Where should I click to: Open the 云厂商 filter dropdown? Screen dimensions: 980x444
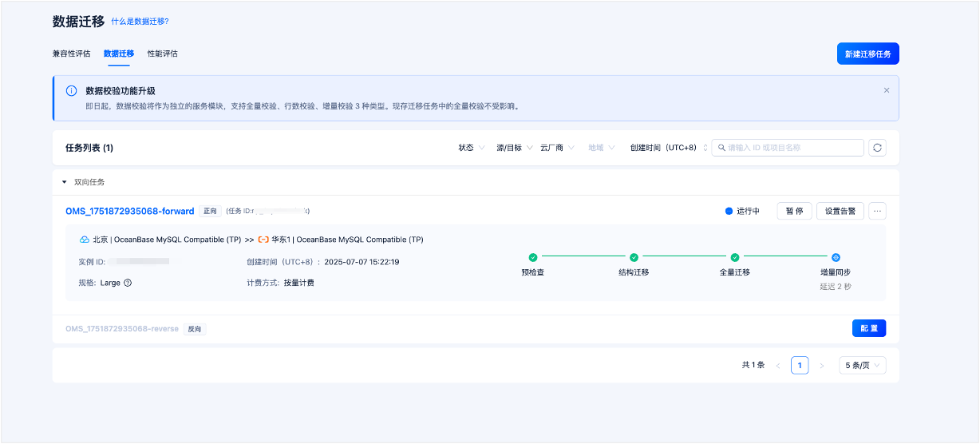pyautogui.click(x=559, y=148)
